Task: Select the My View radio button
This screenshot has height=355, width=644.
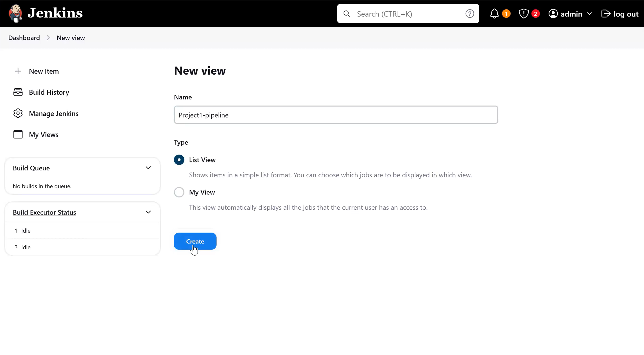Action: 179,192
